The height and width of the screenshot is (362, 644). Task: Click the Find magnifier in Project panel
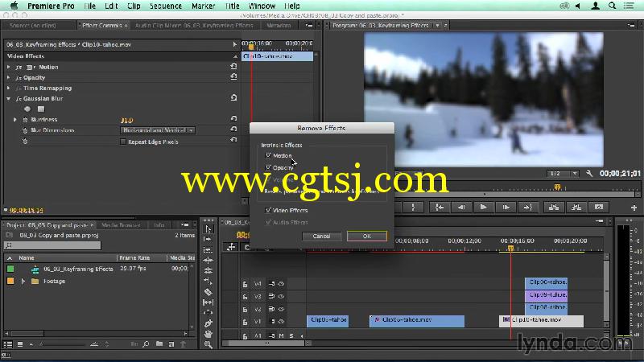(x=146, y=344)
